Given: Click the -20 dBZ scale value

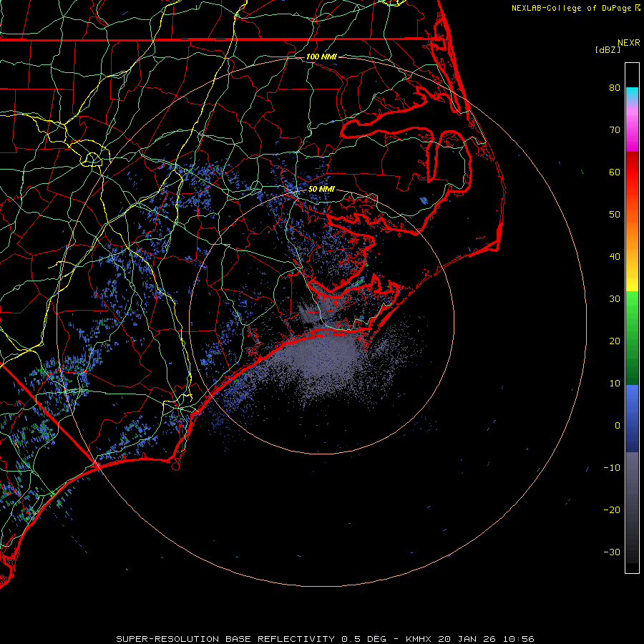Looking at the screenshot, I should click(612, 509).
